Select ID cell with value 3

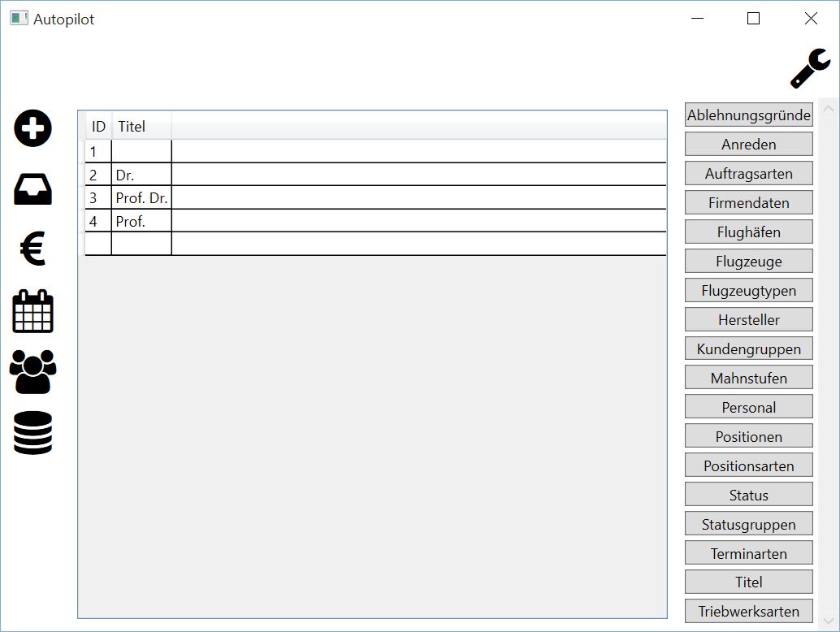[98, 197]
